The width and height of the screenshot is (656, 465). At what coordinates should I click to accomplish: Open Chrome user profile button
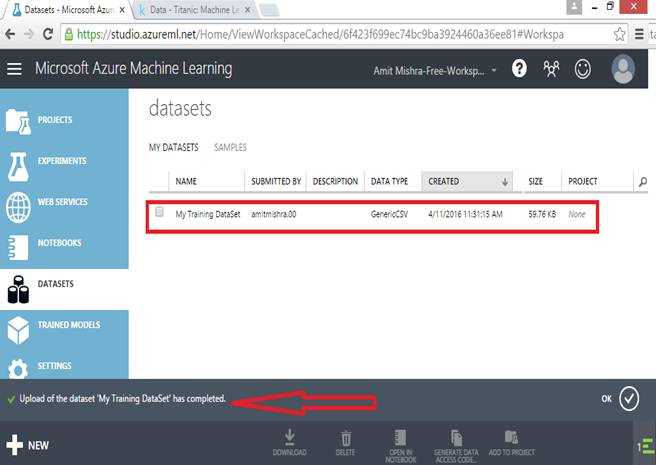574,7
